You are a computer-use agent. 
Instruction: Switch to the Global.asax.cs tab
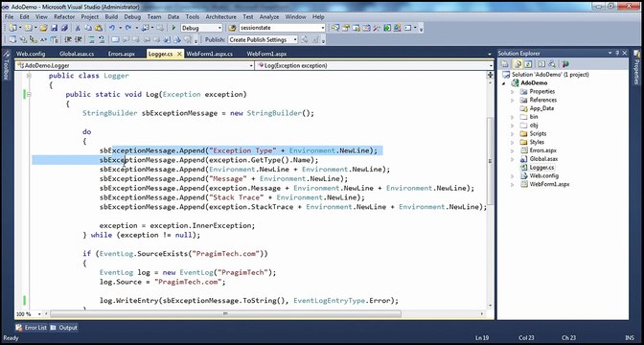[77, 54]
